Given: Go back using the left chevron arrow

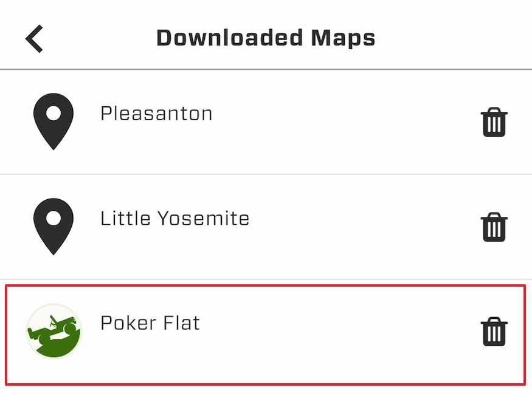Looking at the screenshot, I should pyautogui.click(x=35, y=38).
